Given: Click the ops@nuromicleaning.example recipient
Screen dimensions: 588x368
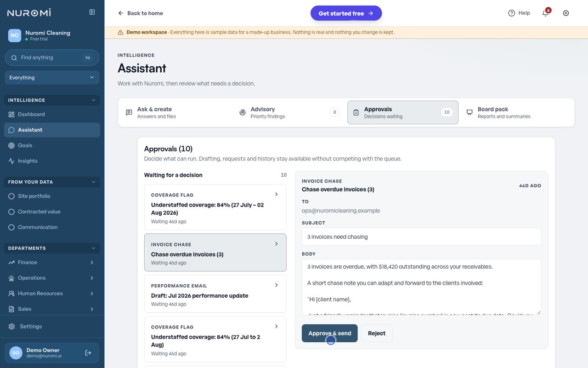Looking at the screenshot, I should point(341,211).
